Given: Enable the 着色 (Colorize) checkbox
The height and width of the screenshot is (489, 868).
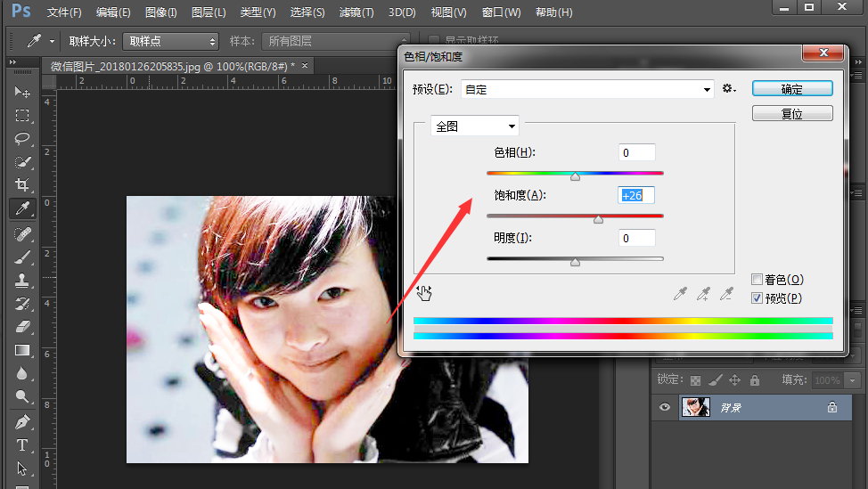Looking at the screenshot, I should [757, 280].
